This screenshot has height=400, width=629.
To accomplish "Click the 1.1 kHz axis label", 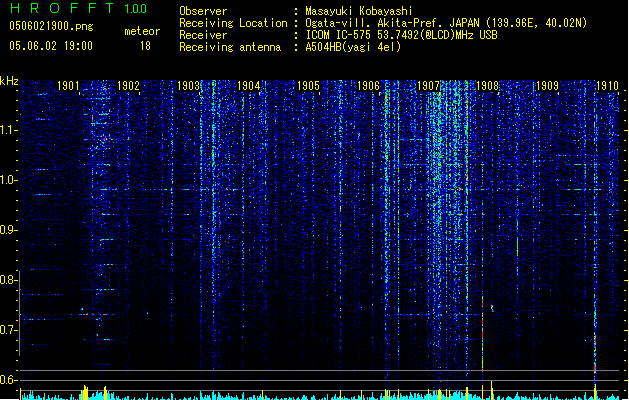I will [x=7, y=130].
